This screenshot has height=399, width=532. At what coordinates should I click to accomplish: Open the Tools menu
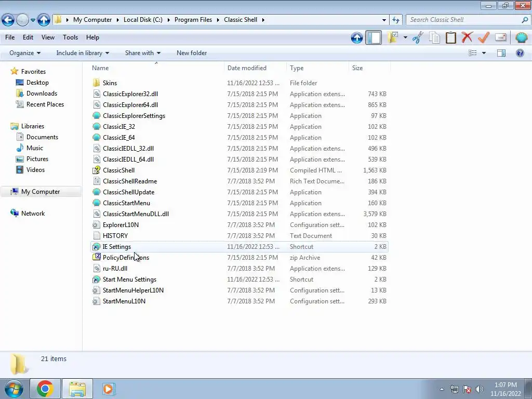[x=70, y=37]
